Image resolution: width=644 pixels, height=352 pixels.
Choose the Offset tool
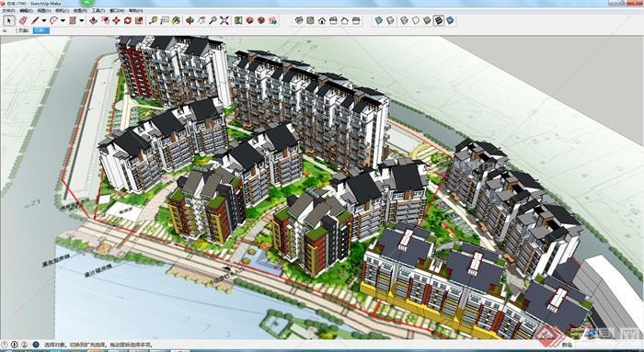(x=105, y=20)
